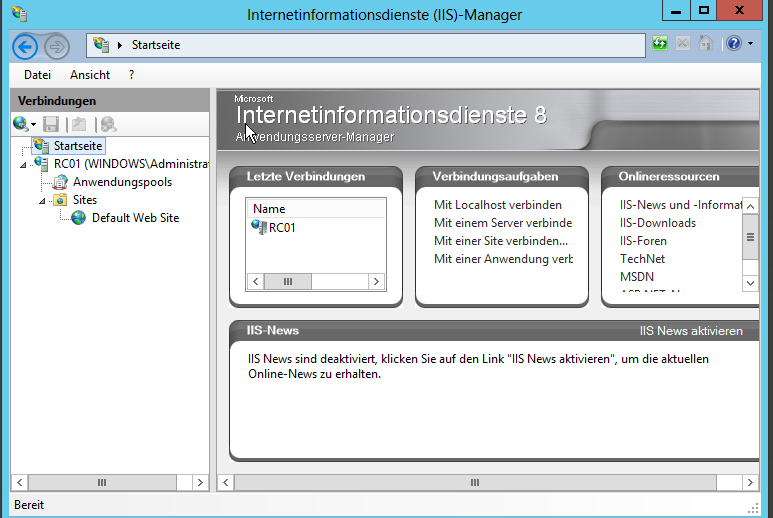Select Default Web Site in the tree
Viewport: 773px width, 518px height.
[135, 218]
